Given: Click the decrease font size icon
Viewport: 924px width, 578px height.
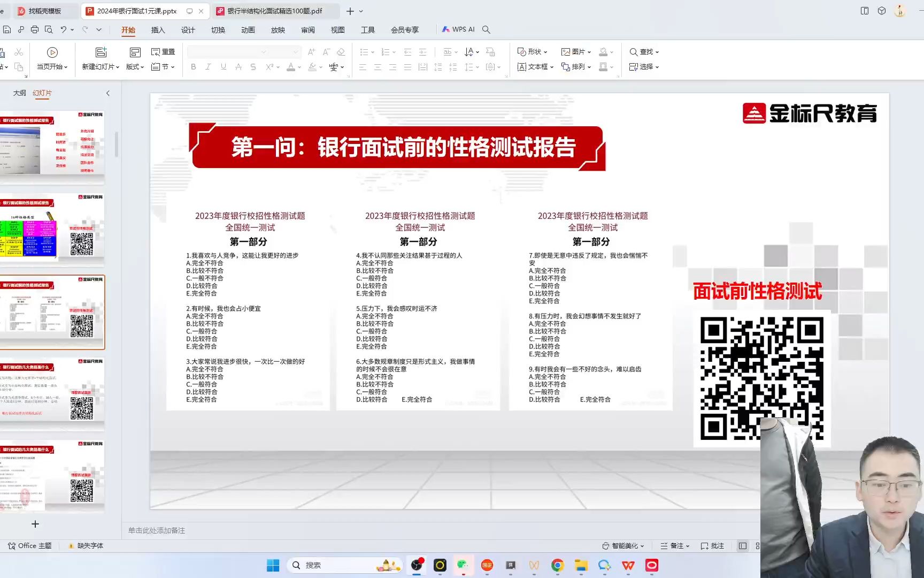Looking at the screenshot, I should click(326, 52).
